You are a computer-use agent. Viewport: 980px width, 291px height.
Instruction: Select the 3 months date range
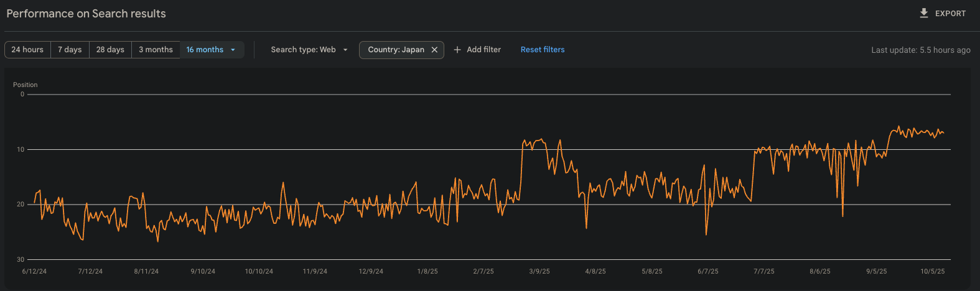[156, 50]
